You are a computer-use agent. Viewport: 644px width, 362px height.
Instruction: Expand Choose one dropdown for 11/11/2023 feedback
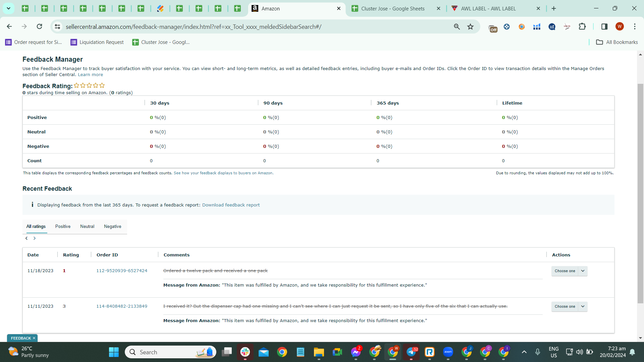(x=569, y=306)
